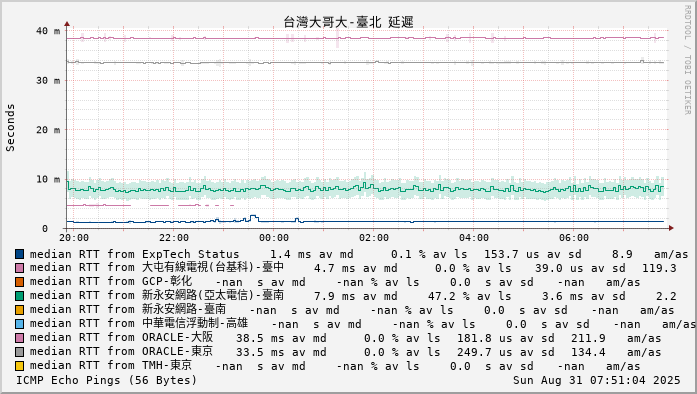Click the 00:00 time axis label

tap(274, 238)
